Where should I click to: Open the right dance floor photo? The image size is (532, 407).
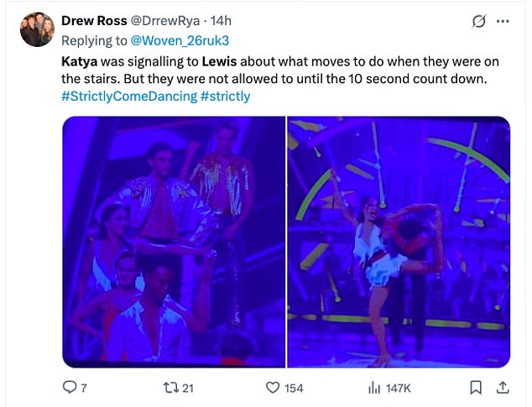pos(399,242)
